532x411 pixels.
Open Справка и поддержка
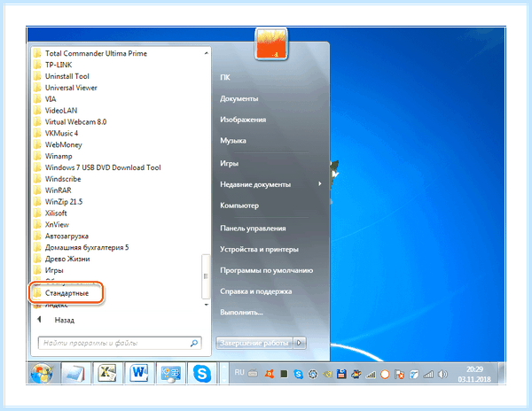[256, 291]
